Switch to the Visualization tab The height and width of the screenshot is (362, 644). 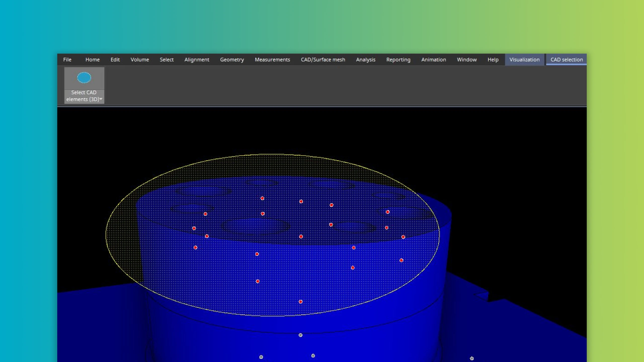point(525,60)
